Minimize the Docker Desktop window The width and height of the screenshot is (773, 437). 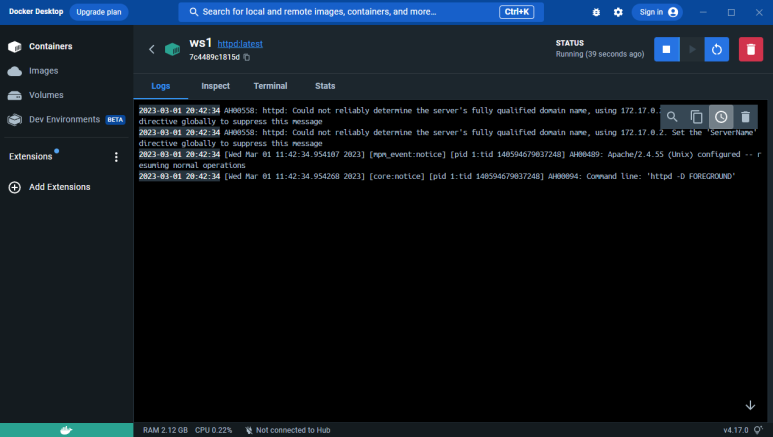point(703,12)
